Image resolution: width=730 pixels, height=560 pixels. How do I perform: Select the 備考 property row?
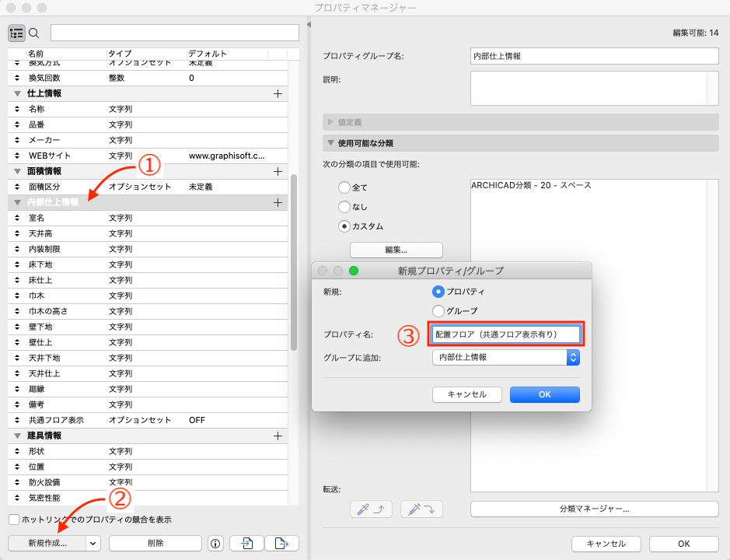[148, 405]
